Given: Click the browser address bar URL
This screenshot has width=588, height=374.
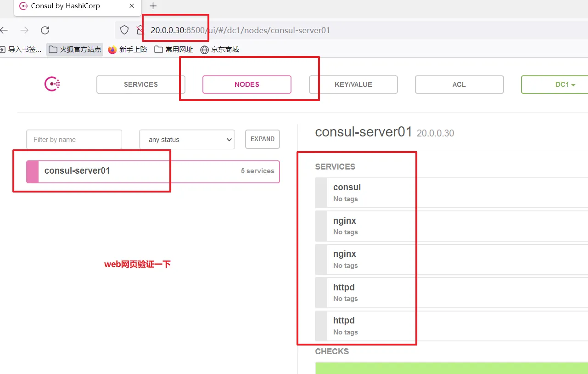Looking at the screenshot, I should (241, 30).
